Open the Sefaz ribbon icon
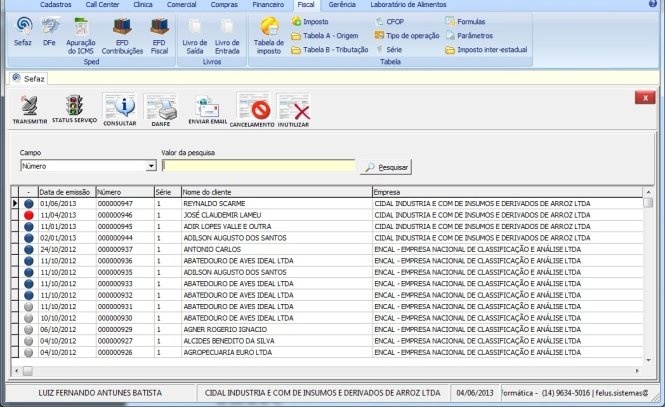This screenshot has height=407, width=665. (23, 31)
